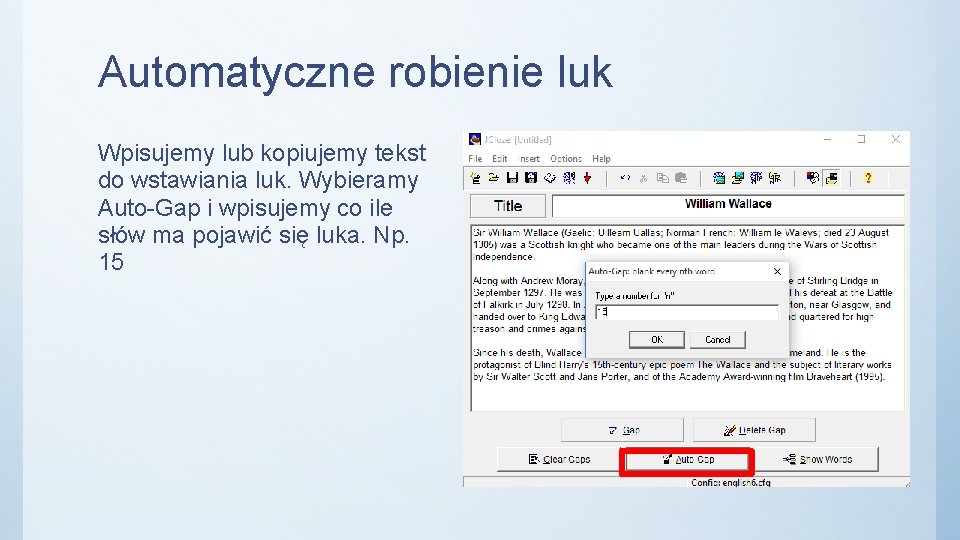The width and height of the screenshot is (960, 540).
Task: Cancel the Auto-Gap dialog
Action: pos(718,340)
